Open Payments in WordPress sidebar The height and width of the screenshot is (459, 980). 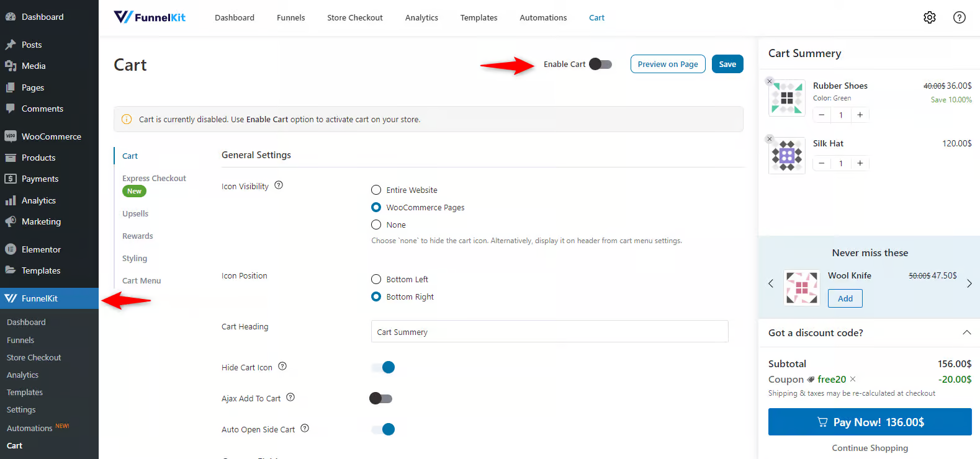tap(49, 179)
